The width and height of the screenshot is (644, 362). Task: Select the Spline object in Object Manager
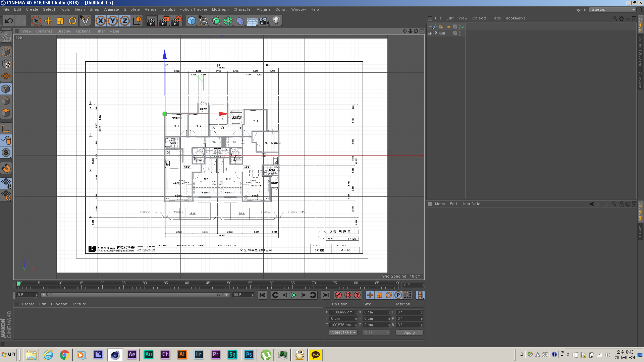pos(444,26)
